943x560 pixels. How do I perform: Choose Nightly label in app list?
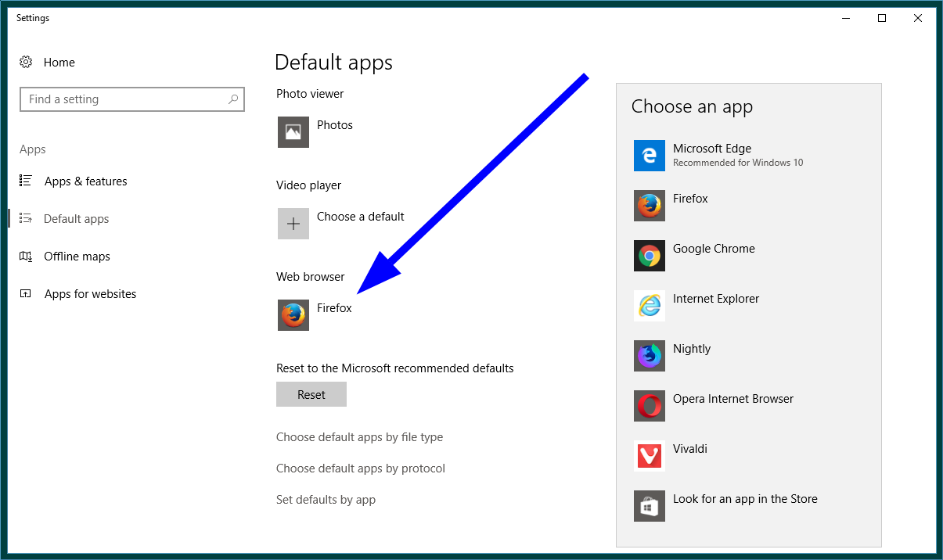692,349
